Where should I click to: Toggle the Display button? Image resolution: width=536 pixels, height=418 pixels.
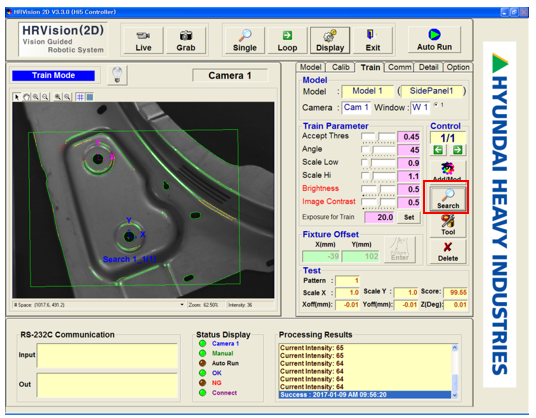pyautogui.click(x=330, y=41)
